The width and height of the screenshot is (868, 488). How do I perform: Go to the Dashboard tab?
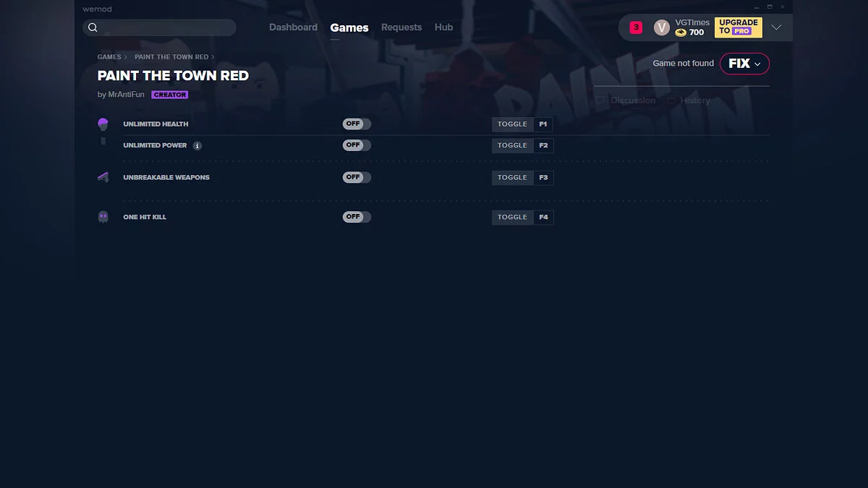click(x=293, y=27)
